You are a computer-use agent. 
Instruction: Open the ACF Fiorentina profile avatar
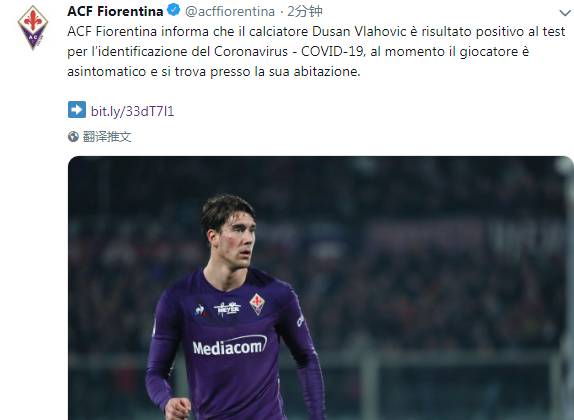(33, 27)
